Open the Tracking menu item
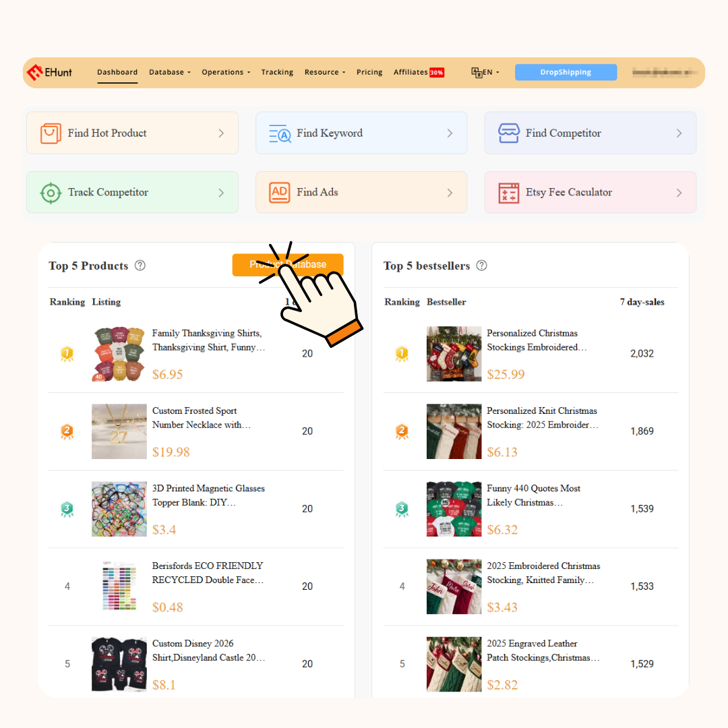This screenshot has height=728, width=728. tap(277, 71)
